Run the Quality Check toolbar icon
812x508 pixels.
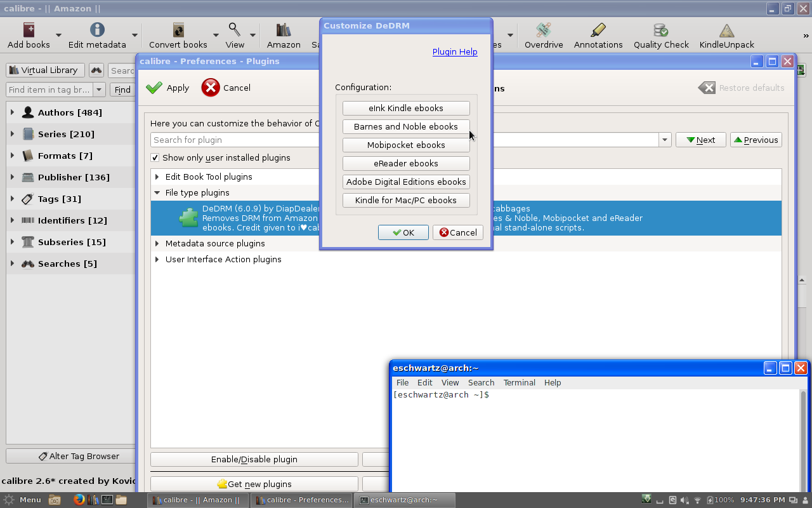point(661,30)
